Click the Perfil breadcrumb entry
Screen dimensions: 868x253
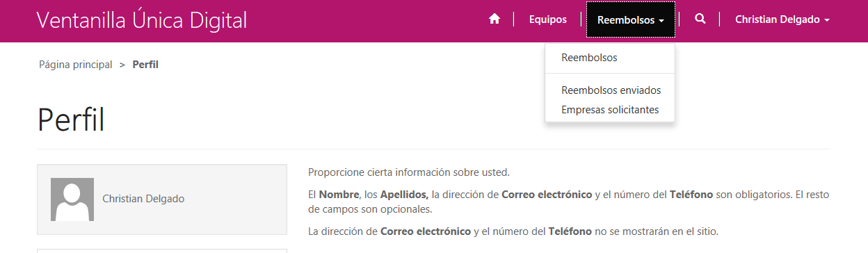coord(145,65)
